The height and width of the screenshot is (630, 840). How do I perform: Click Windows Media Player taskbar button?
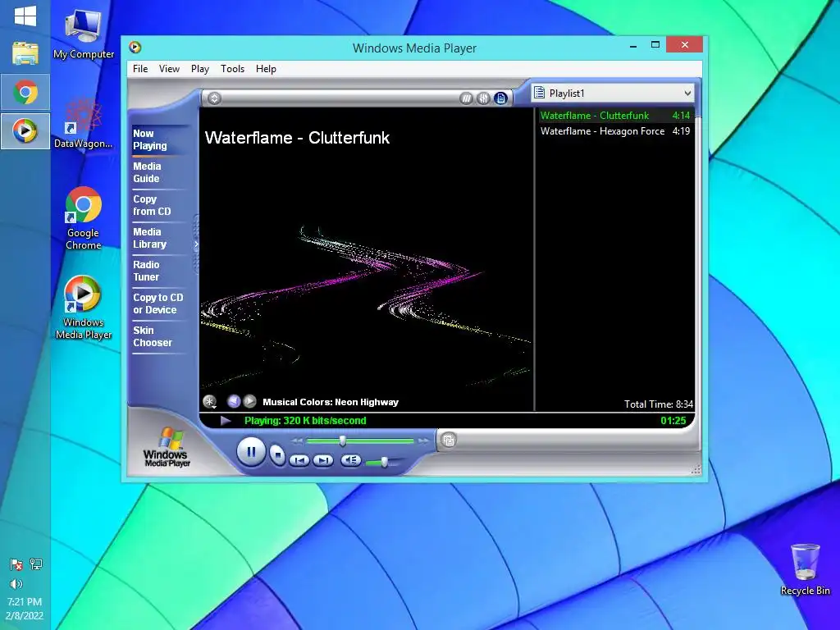[x=25, y=130]
